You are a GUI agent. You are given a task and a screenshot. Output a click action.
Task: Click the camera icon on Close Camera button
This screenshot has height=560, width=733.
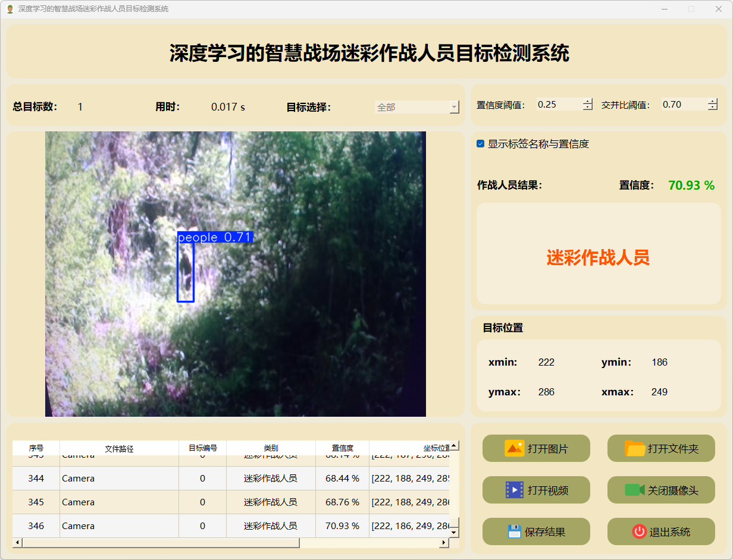[x=634, y=490]
